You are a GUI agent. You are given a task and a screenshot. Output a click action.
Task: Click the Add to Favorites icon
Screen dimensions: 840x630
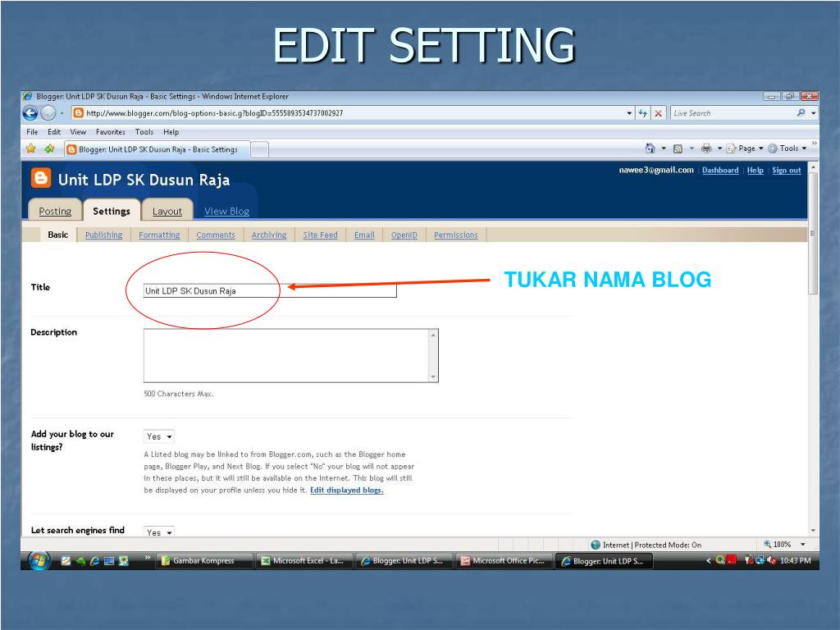coord(49,148)
